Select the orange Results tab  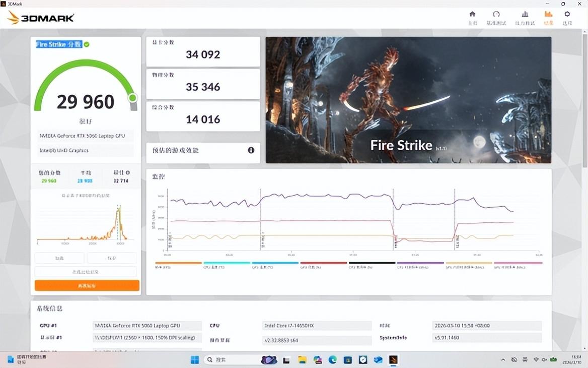[x=548, y=17]
